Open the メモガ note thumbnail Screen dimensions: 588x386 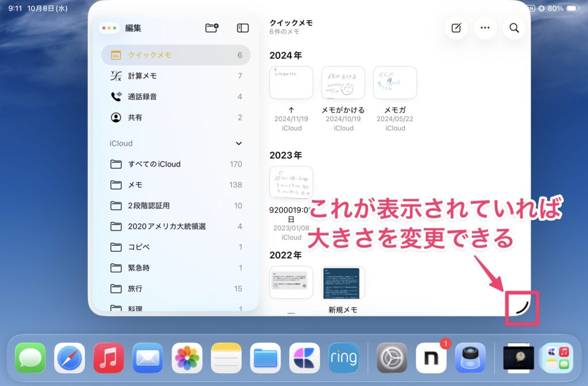click(395, 83)
